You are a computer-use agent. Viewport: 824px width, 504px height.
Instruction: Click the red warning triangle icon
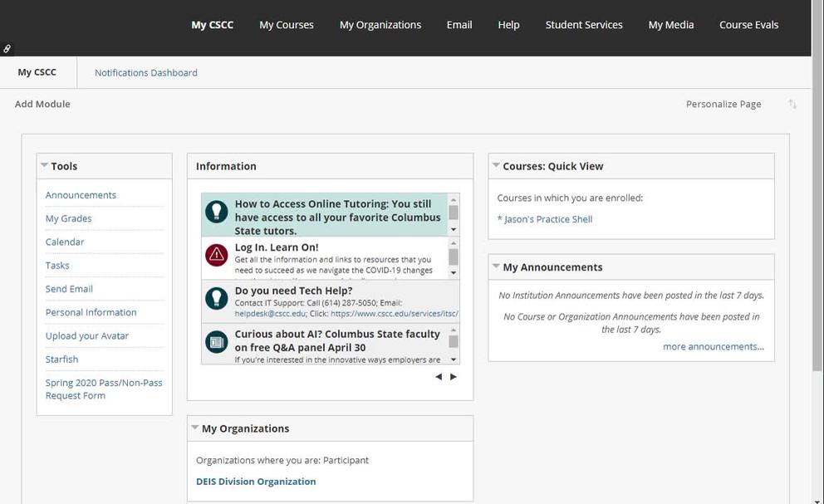217,255
